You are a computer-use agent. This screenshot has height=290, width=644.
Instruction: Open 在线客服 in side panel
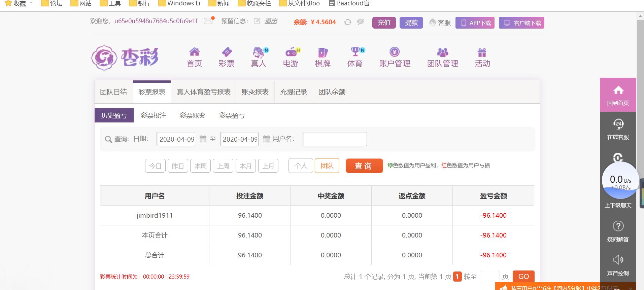pos(618,129)
